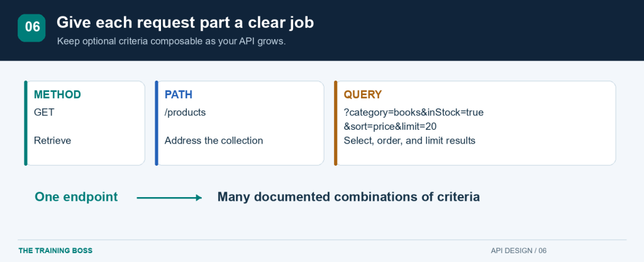Viewport: 644px width, 262px height.
Task: Click 'Select, order, and limit results' text
Action: tap(409, 140)
